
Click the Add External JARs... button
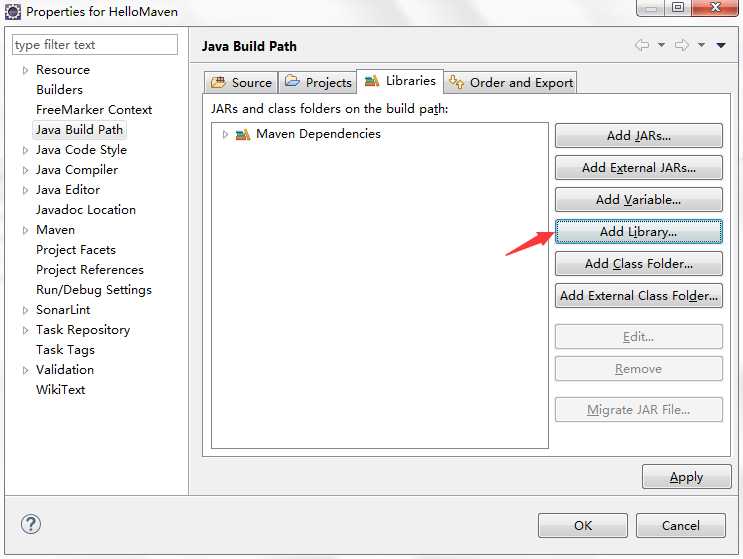click(x=639, y=168)
